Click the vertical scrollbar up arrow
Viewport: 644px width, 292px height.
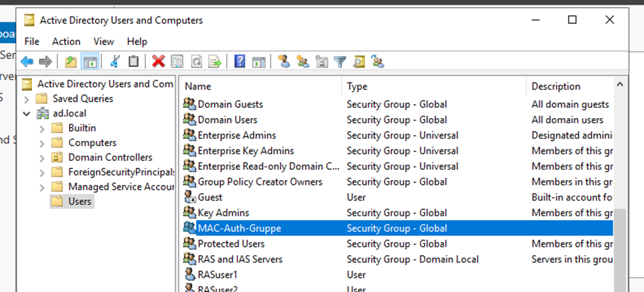click(x=619, y=85)
